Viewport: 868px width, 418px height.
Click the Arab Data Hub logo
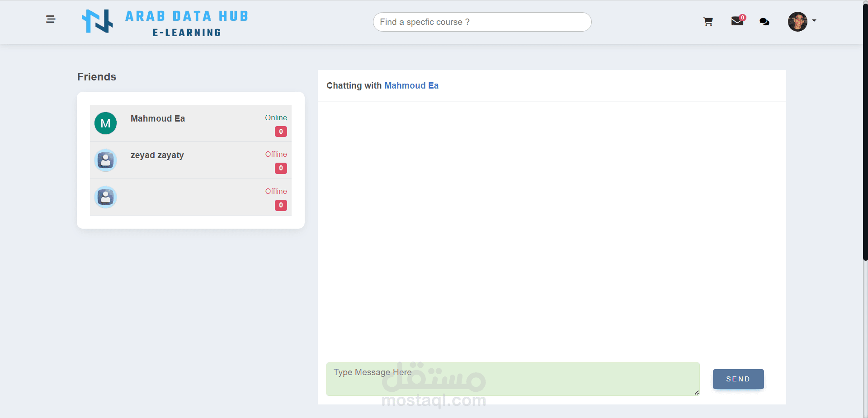click(97, 21)
